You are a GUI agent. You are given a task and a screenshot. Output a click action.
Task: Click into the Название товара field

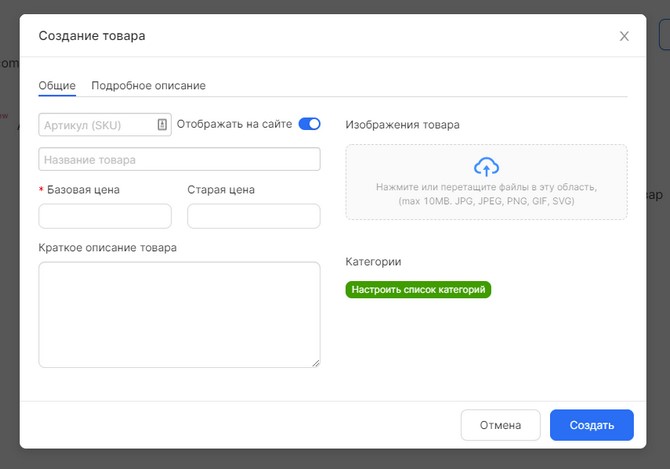pos(179,160)
